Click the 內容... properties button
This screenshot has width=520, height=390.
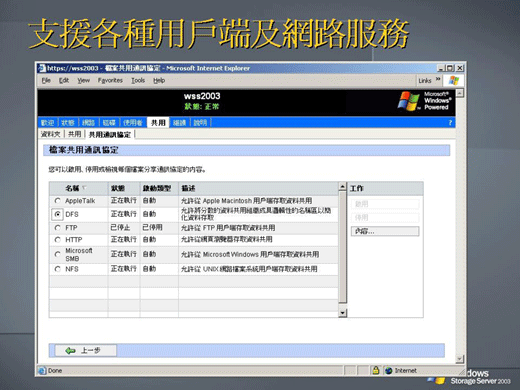coord(385,231)
